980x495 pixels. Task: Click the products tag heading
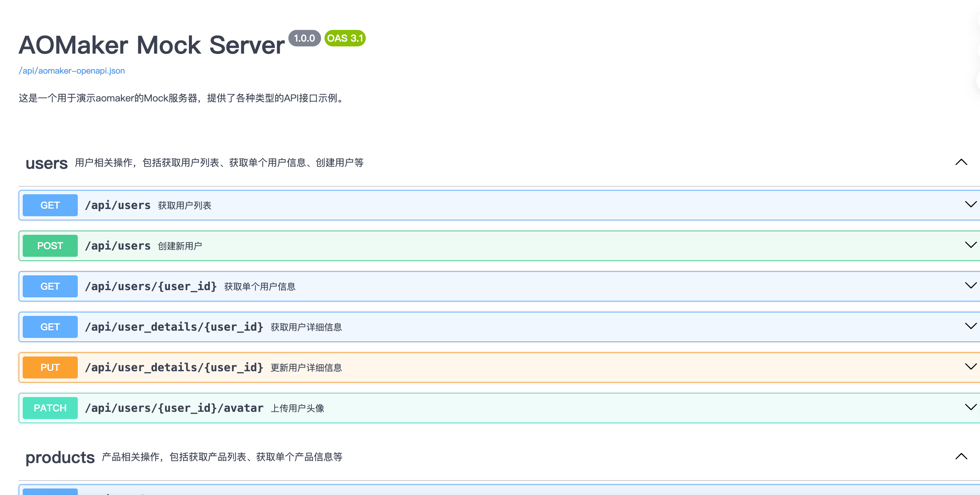tap(60, 458)
